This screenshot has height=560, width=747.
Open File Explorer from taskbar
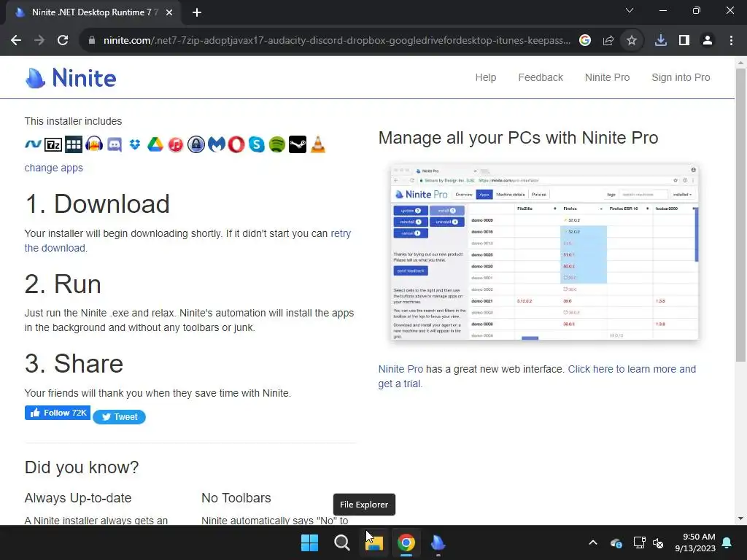374,542
